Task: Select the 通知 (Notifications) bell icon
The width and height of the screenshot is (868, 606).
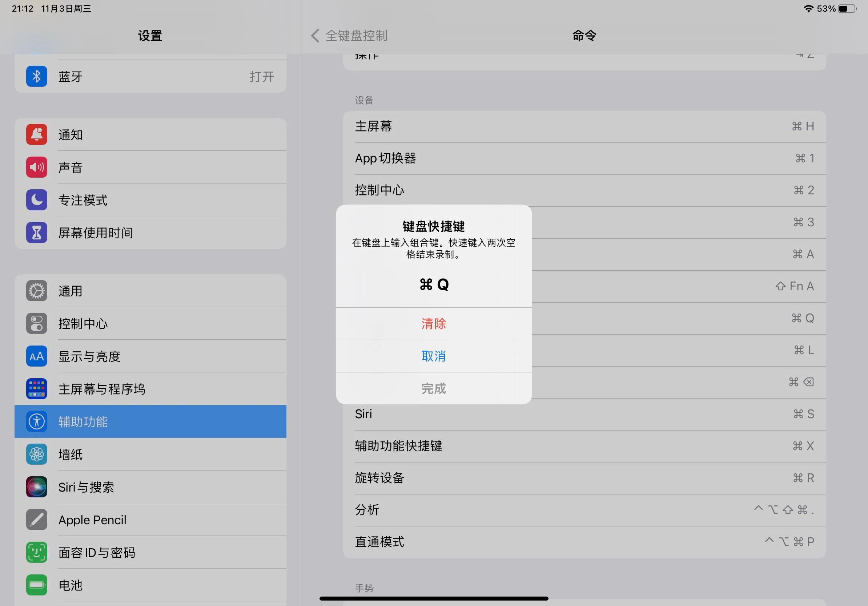Action: point(36,134)
